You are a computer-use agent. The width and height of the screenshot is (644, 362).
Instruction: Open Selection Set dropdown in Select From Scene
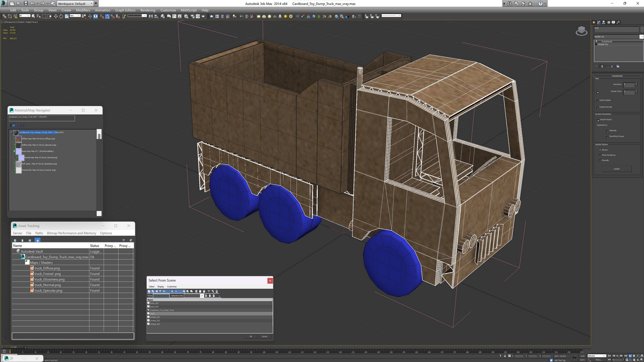point(202,296)
